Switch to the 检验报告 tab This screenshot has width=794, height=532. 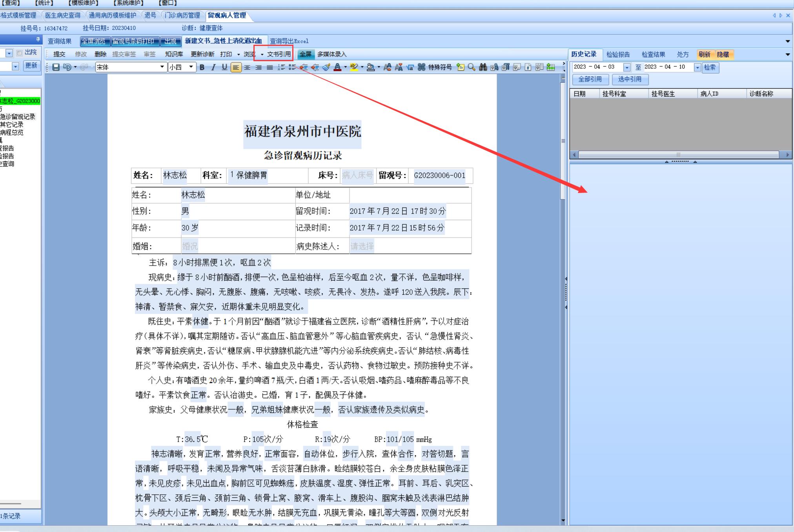pyautogui.click(x=618, y=55)
